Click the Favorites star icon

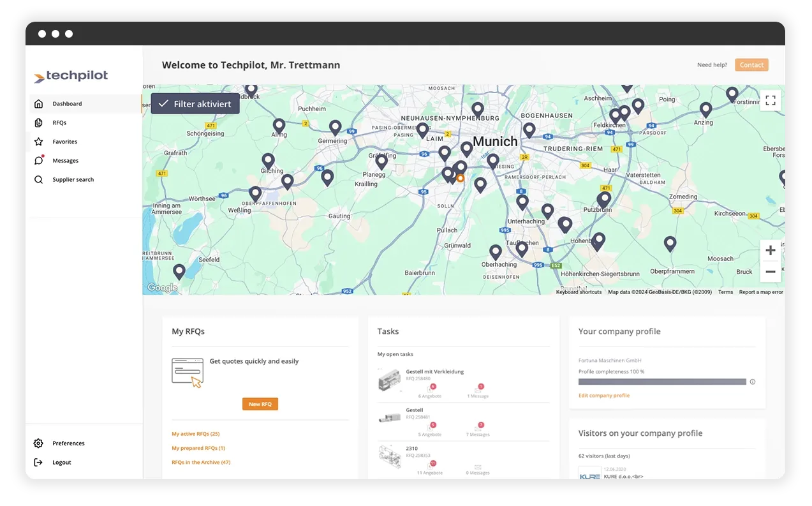tap(39, 142)
